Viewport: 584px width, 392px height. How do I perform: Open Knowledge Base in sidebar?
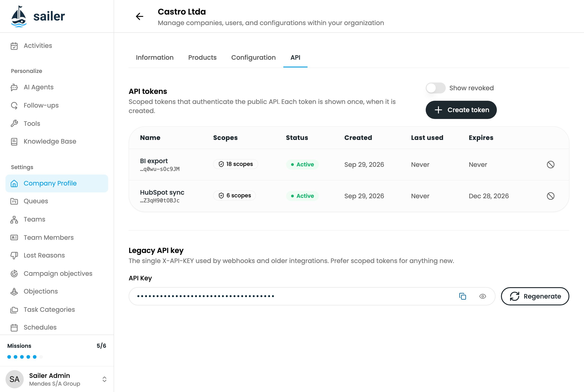pos(57,142)
